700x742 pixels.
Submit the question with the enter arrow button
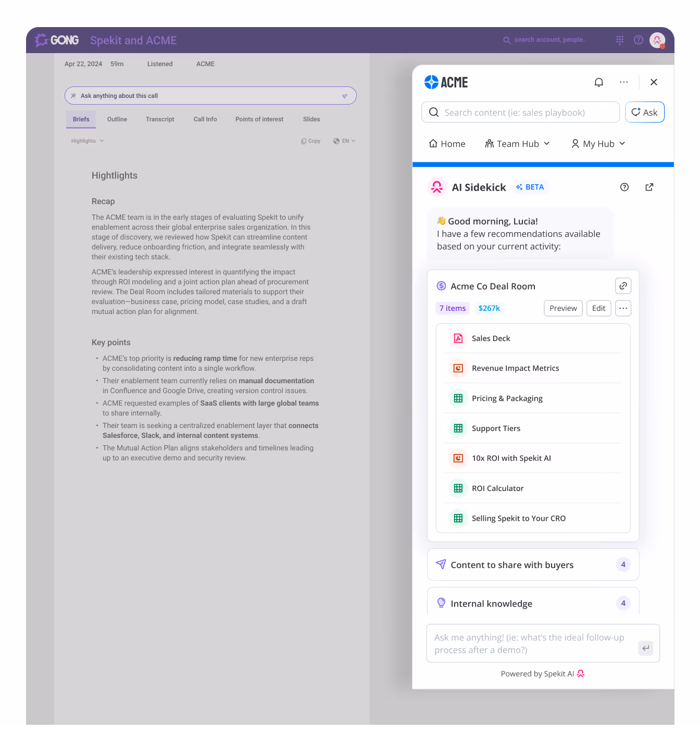(646, 648)
